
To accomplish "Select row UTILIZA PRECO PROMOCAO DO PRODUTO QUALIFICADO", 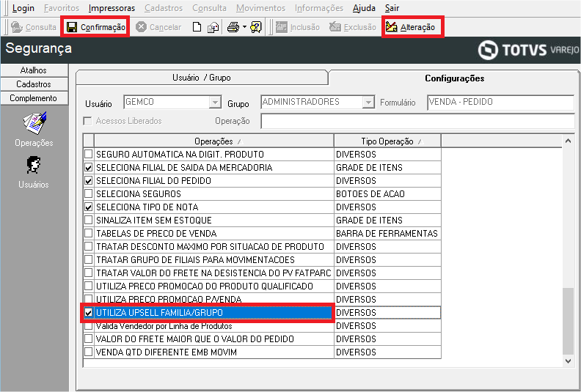I will pos(213,286).
